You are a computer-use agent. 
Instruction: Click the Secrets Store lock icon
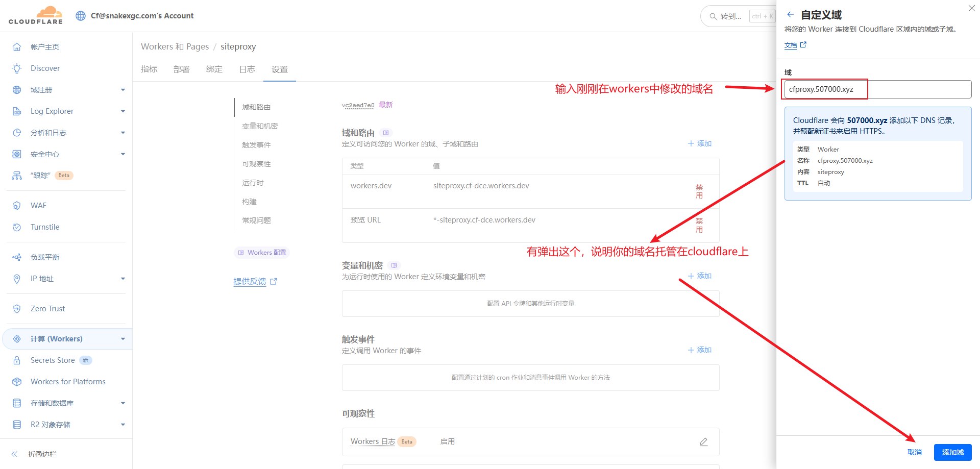pyautogui.click(x=17, y=360)
